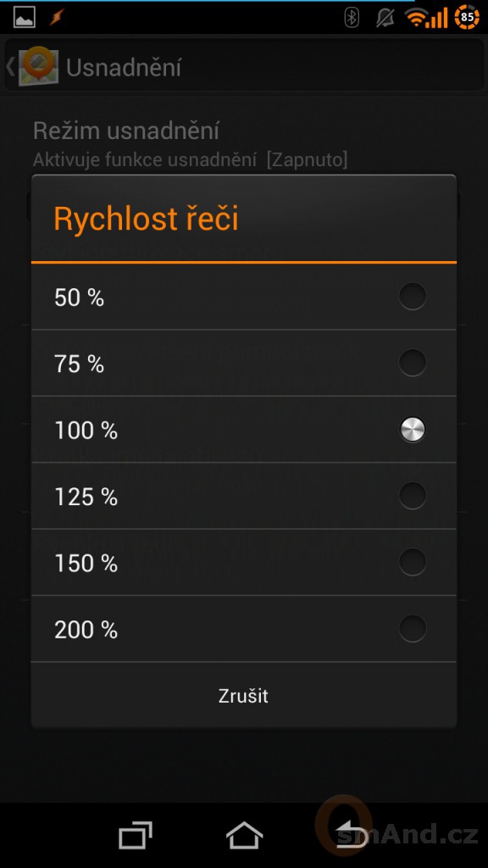Screen dimensions: 488x868
Task: Tap the Usnadnění title to go back
Action: pyautogui.click(x=124, y=68)
